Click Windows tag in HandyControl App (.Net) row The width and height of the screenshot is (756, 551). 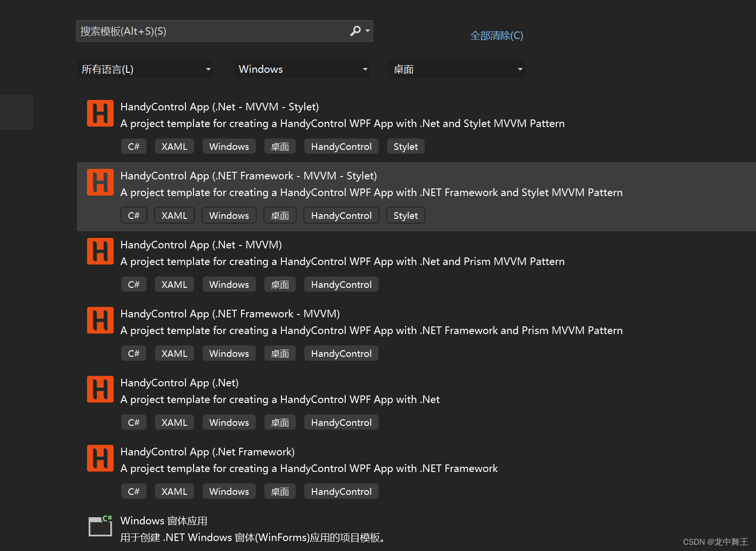pyautogui.click(x=229, y=423)
